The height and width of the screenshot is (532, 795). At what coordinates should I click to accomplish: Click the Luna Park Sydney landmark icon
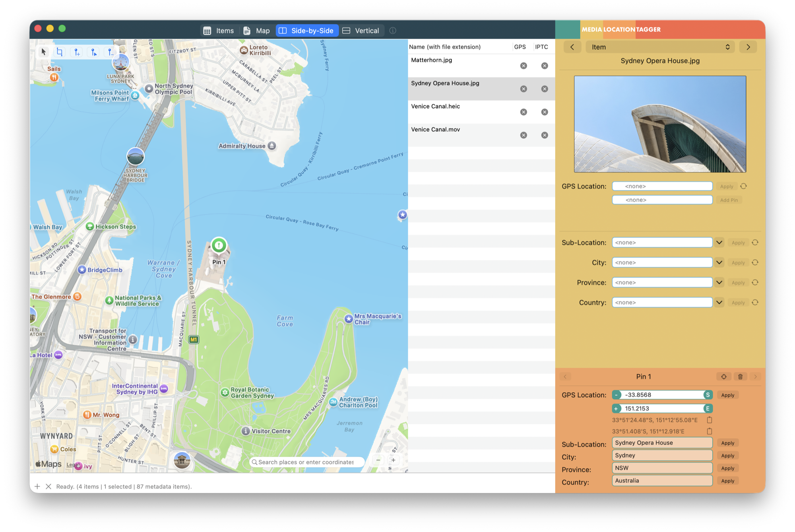tap(120, 62)
